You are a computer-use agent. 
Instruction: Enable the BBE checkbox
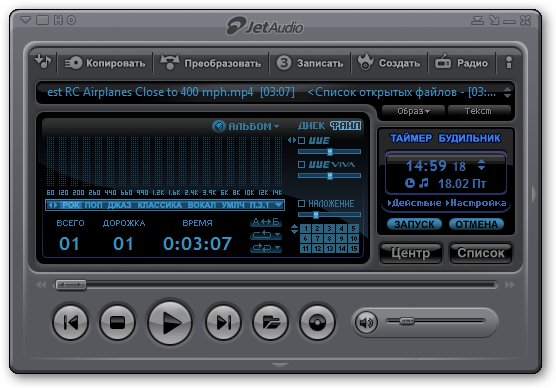point(301,140)
